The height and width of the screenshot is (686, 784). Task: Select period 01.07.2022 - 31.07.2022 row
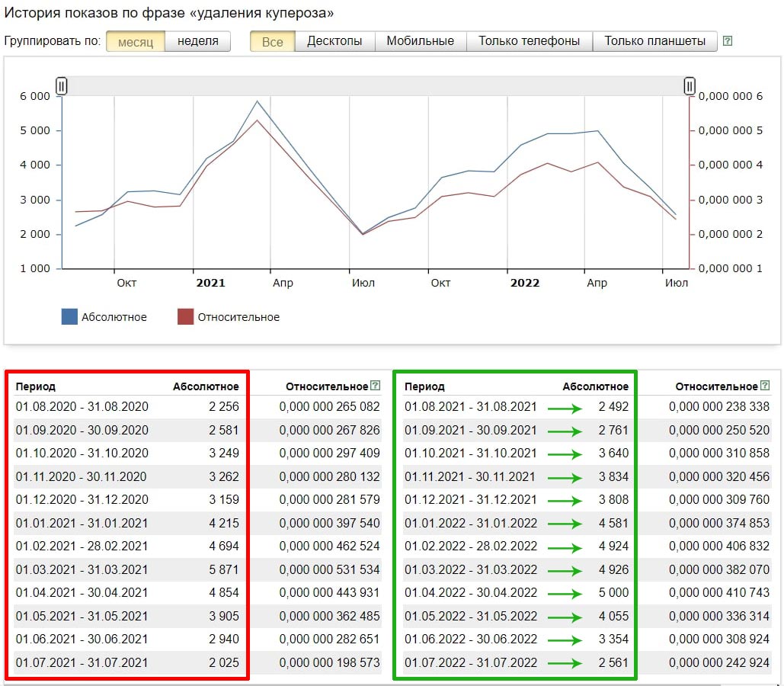coord(587,662)
